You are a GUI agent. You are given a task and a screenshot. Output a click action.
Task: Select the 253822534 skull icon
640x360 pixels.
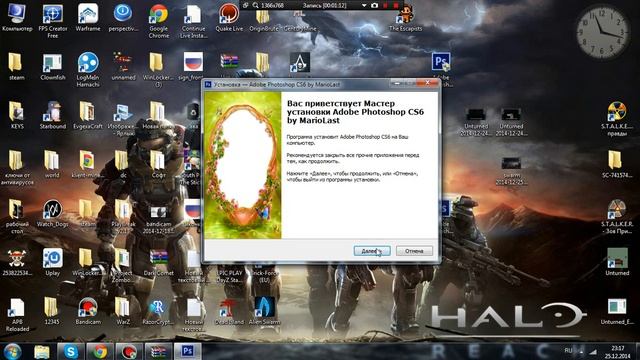click(17, 262)
